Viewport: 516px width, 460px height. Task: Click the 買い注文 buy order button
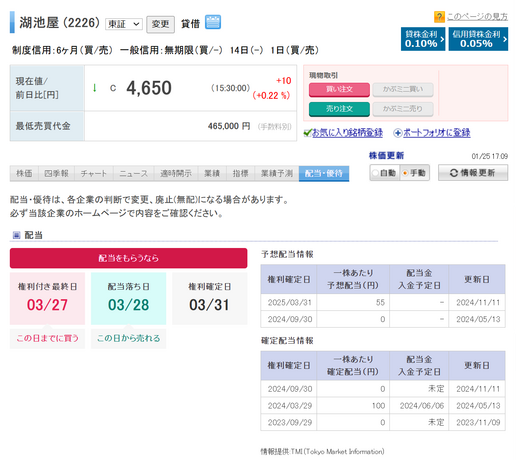tap(339, 89)
